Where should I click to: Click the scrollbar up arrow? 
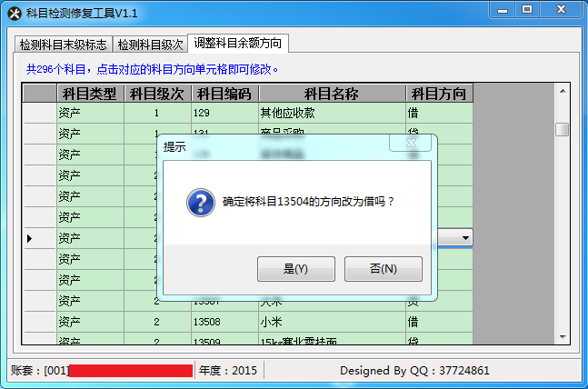[563, 91]
